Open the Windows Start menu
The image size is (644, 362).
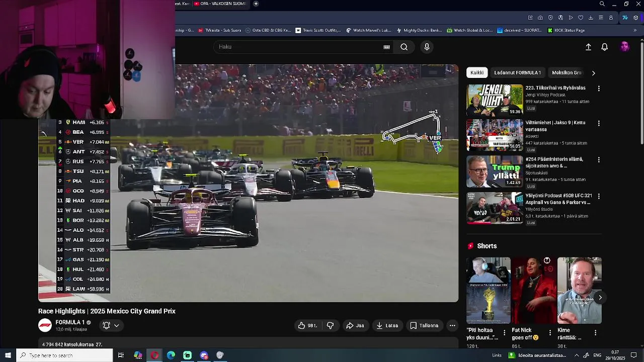point(8,355)
